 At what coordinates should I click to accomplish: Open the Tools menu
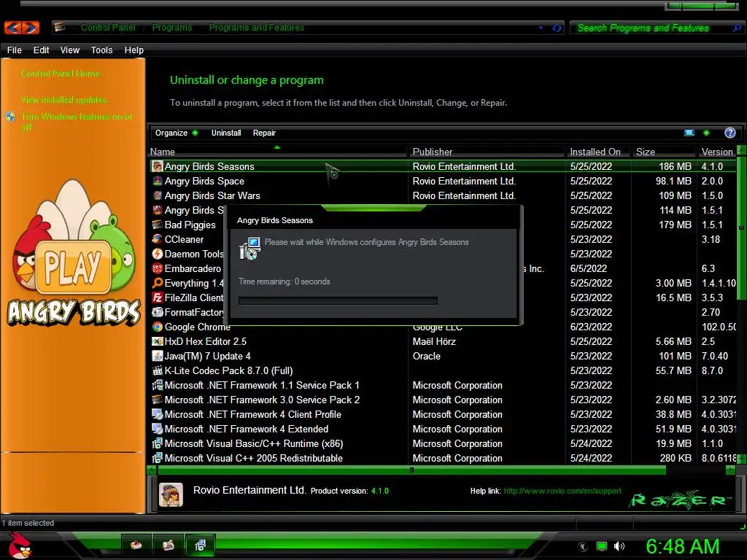pyautogui.click(x=101, y=50)
